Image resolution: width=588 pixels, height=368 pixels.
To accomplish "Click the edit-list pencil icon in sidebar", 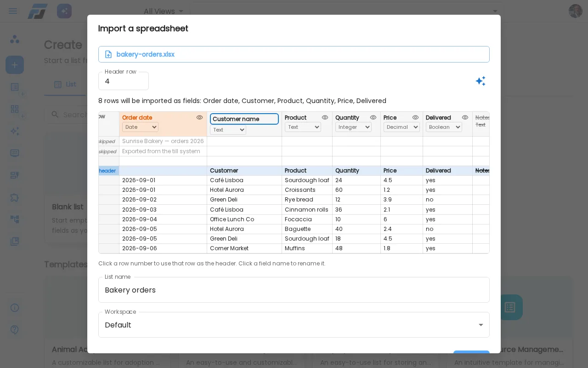I will 15,175.
